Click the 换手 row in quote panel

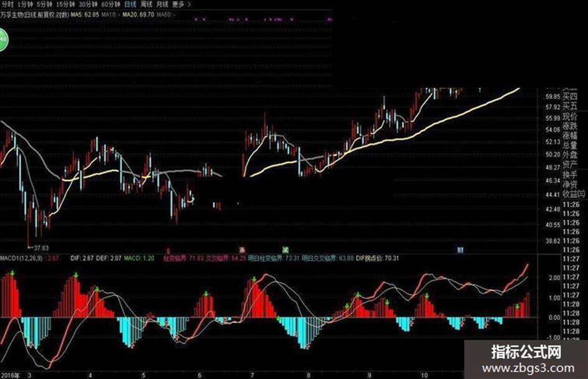pos(569,174)
